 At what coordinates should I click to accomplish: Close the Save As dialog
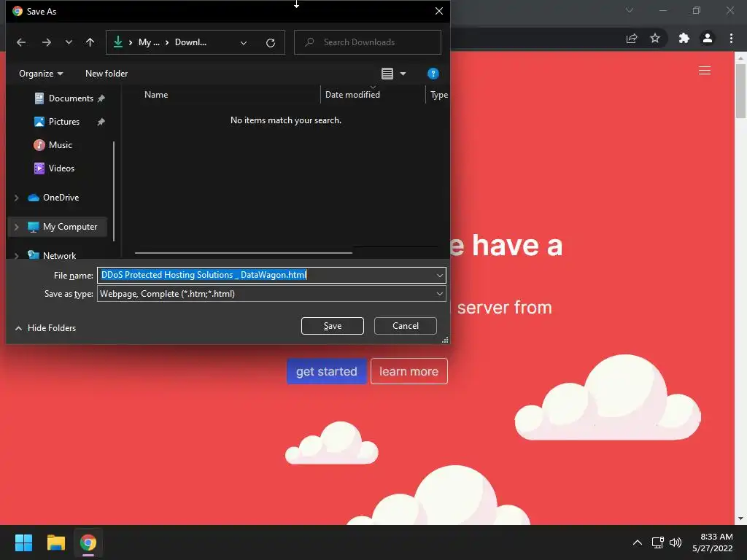(439, 11)
